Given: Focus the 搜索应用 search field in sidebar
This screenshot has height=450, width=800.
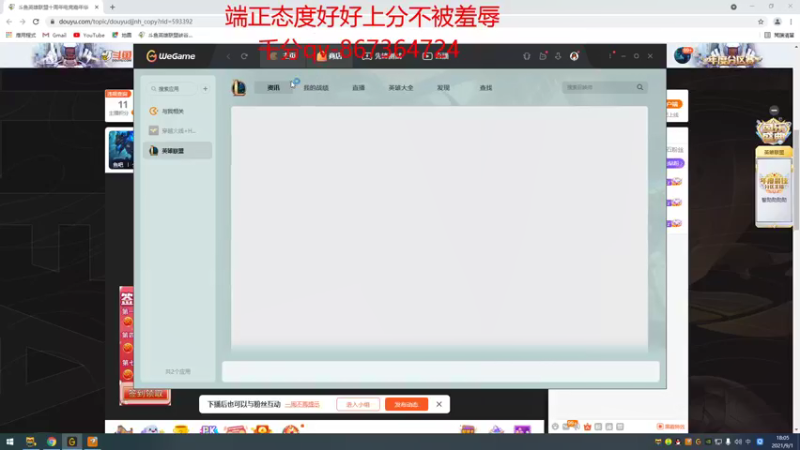Looking at the screenshot, I should pyautogui.click(x=173, y=89).
